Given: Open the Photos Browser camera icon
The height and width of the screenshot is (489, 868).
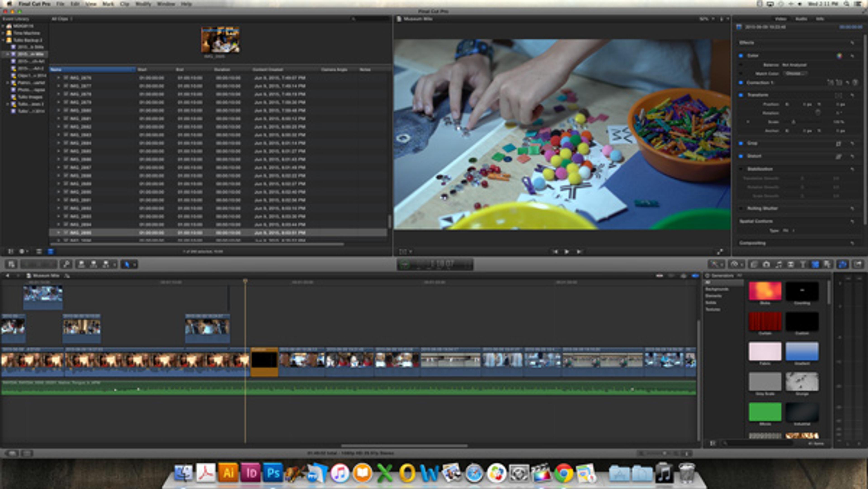Looking at the screenshot, I should (x=766, y=265).
